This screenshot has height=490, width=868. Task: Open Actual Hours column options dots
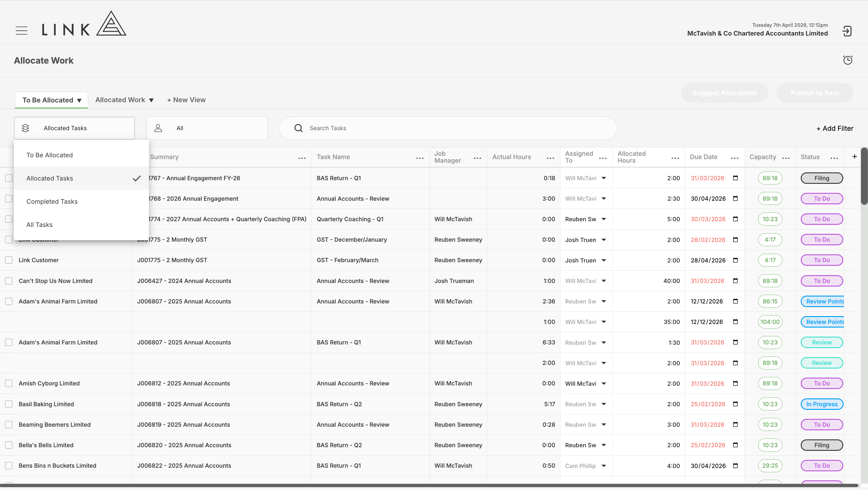tap(550, 158)
